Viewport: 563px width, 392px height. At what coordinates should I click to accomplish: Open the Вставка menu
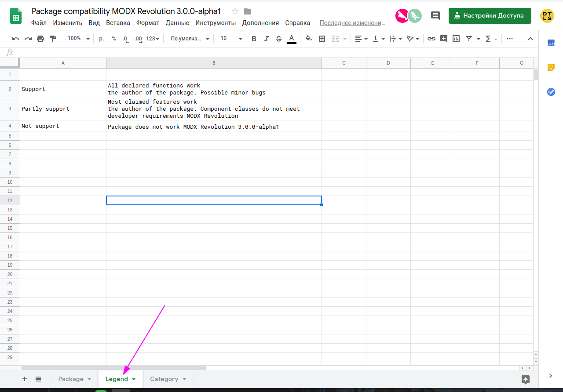click(118, 22)
